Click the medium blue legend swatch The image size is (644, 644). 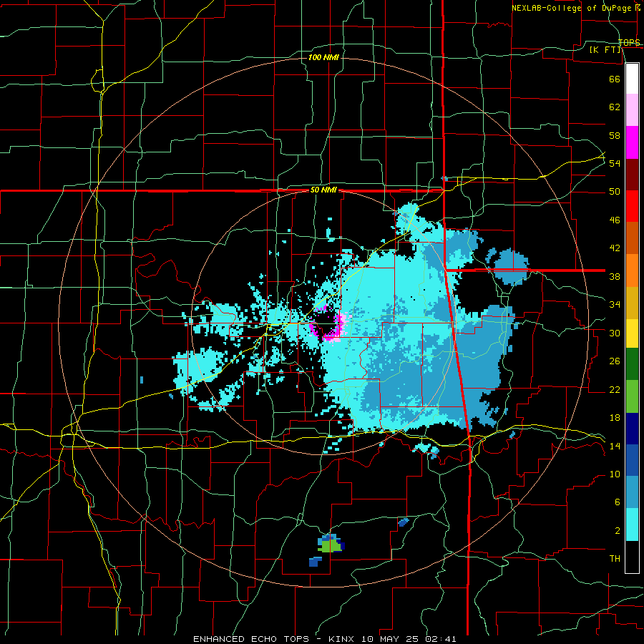click(x=632, y=460)
